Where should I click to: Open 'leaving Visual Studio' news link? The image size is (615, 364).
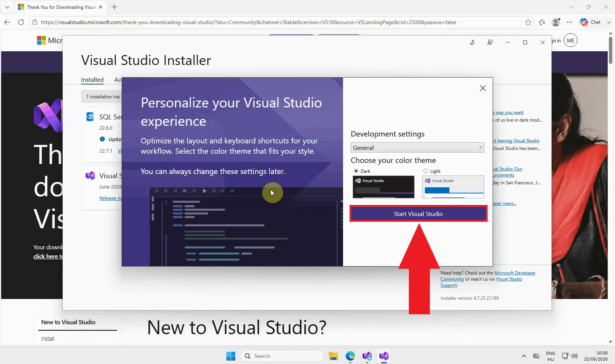pyautogui.click(x=516, y=141)
